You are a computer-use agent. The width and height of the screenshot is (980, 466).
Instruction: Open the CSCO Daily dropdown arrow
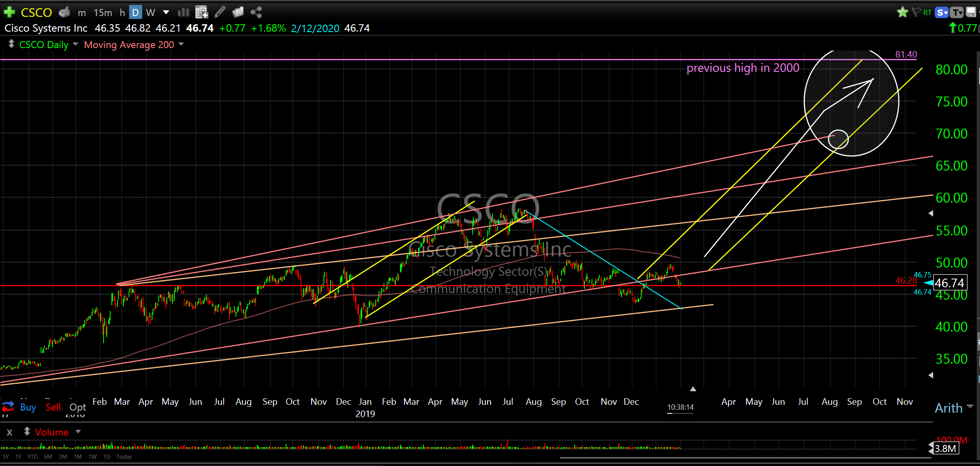point(75,44)
